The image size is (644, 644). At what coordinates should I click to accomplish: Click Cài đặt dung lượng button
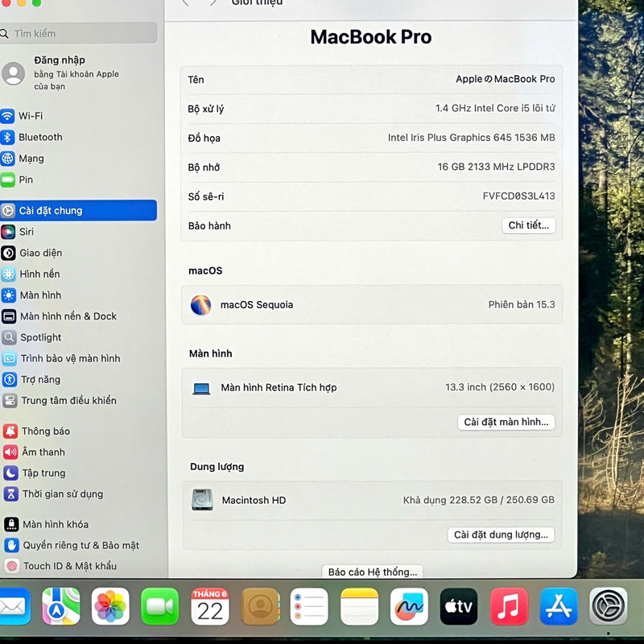coord(501,535)
